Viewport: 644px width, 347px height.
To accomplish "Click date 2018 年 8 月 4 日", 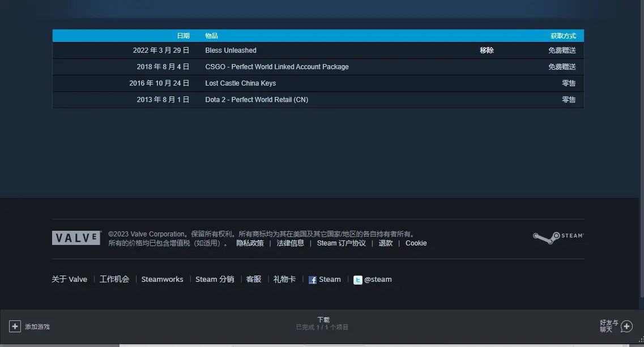I will tap(163, 66).
